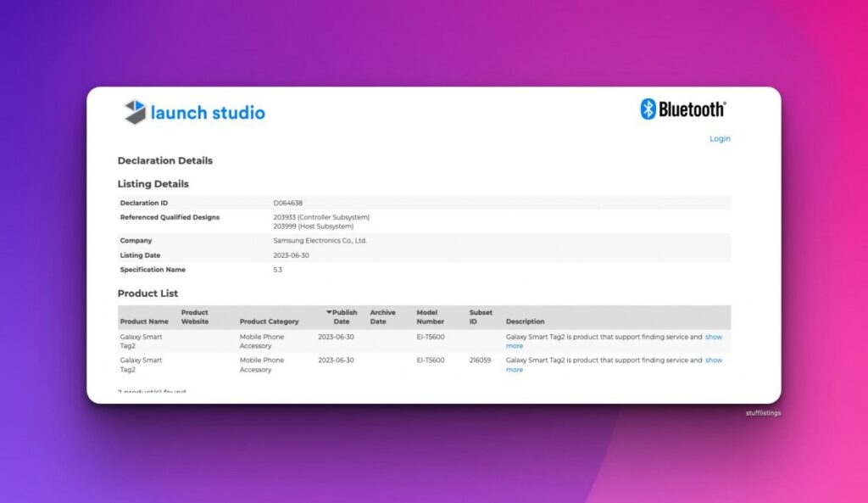This screenshot has width=868, height=503.
Task: Click Declaration ID value D064638
Action: [x=287, y=203]
